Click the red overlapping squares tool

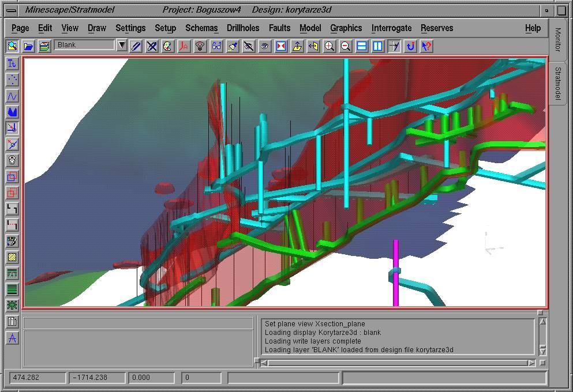(12, 193)
